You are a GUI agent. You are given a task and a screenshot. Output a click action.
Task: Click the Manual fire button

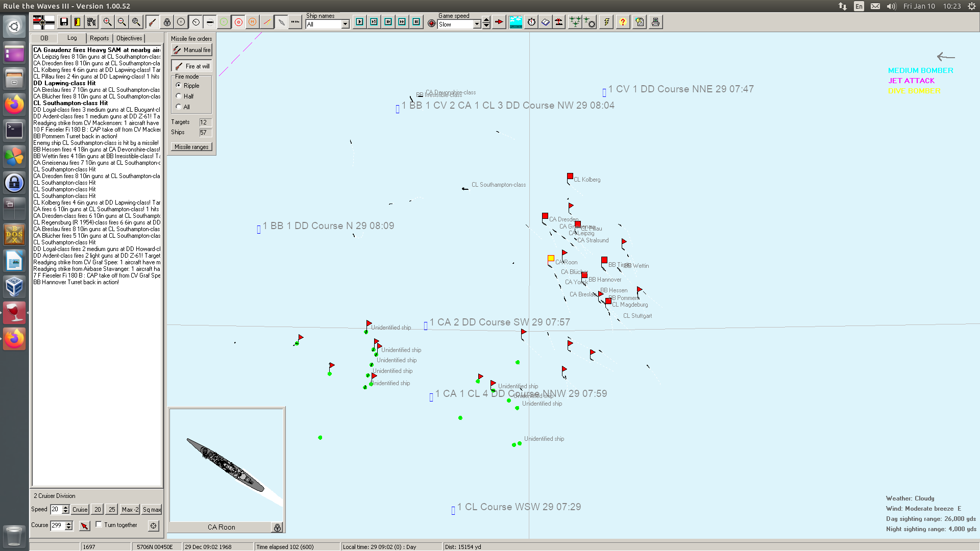coord(191,50)
